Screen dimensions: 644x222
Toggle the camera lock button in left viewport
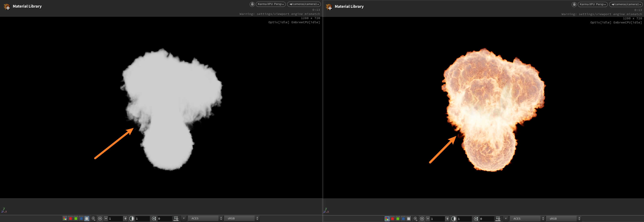[252, 4]
